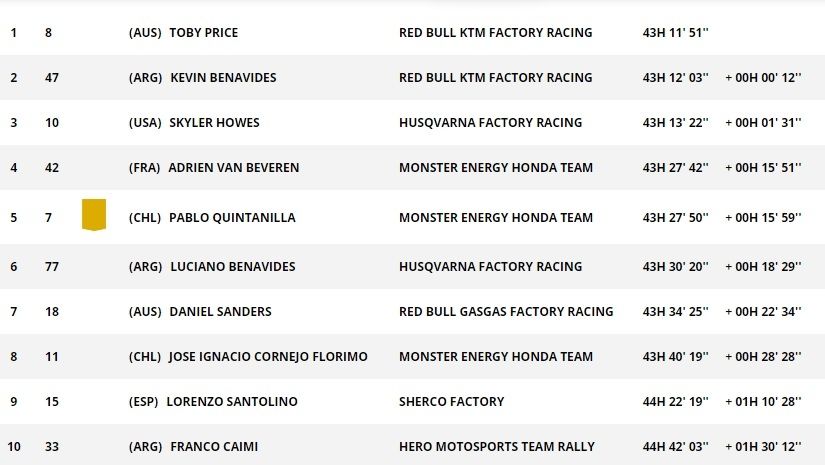
Task: Click the yellow badge beside Pablo Quintanilla
Action: click(x=94, y=215)
